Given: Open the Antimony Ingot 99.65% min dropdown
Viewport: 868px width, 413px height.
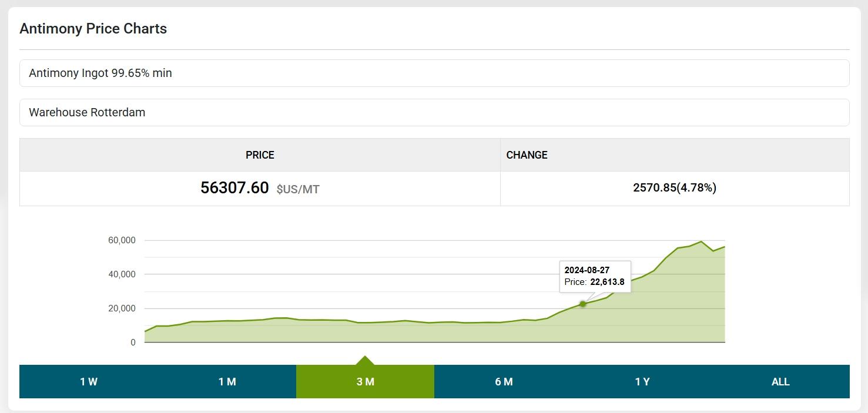Looking at the screenshot, I should (434, 73).
